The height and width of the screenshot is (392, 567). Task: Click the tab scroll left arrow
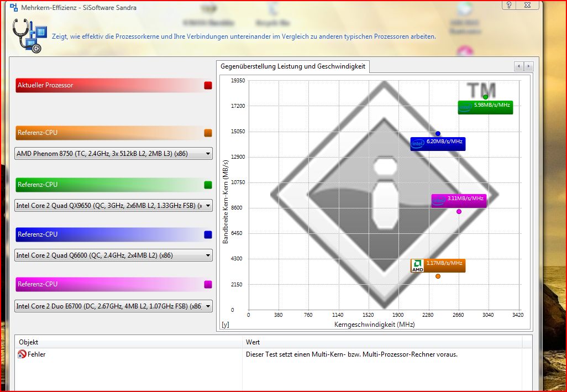[519, 66]
